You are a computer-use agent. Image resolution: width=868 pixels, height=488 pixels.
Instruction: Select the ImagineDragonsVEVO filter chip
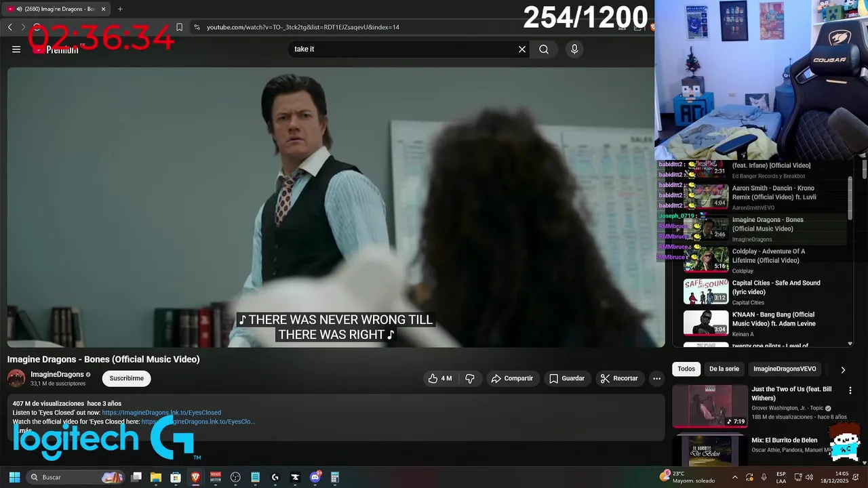785,369
